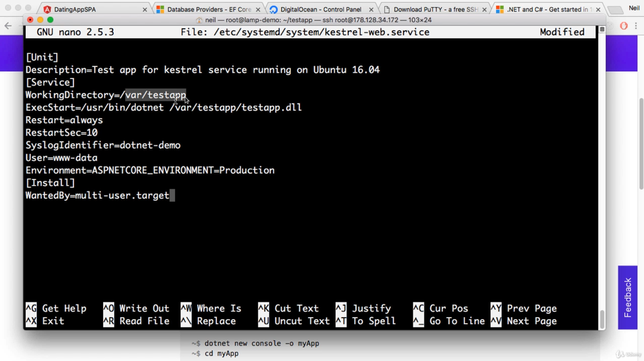Click the Microsoft logo on .NET tab

[500, 10]
